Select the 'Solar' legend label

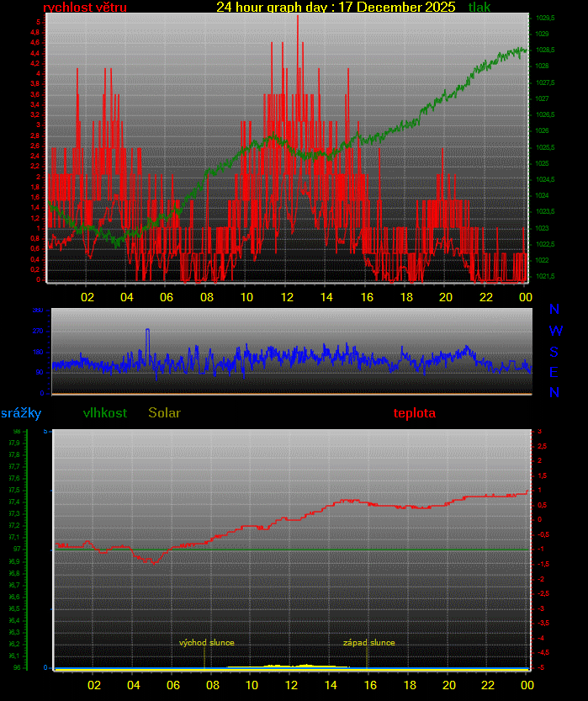[x=164, y=413]
